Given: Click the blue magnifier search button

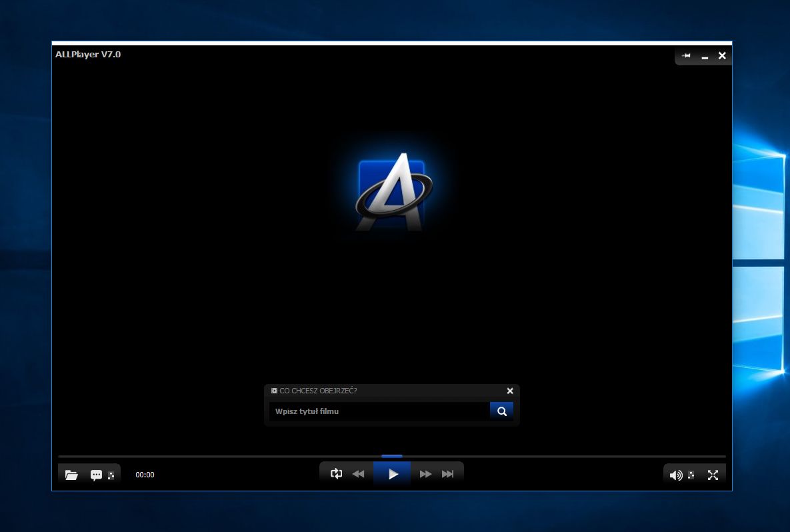Looking at the screenshot, I should (x=501, y=411).
